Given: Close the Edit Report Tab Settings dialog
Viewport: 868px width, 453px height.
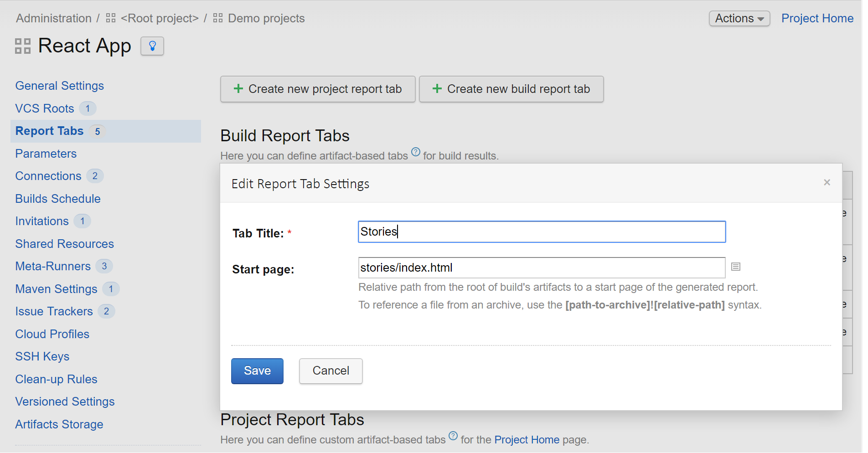Looking at the screenshot, I should click(x=827, y=182).
